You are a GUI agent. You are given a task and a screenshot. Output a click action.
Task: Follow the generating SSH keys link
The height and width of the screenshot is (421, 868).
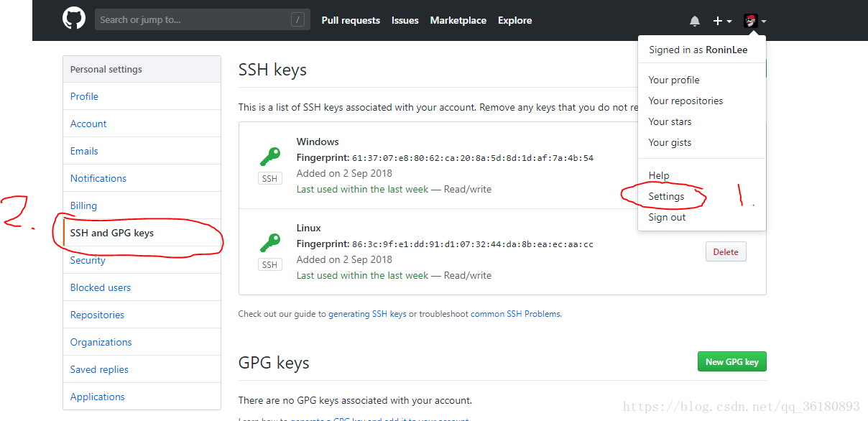coord(367,314)
